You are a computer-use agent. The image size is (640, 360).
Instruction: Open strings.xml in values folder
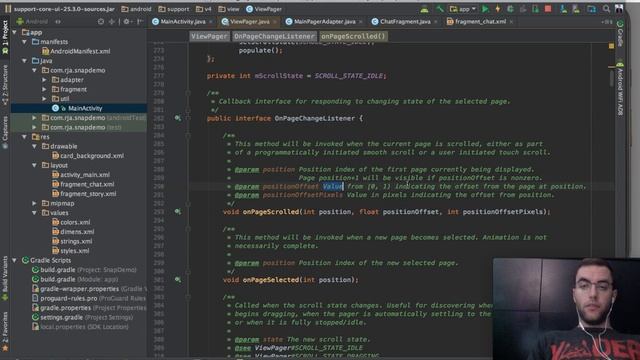(x=71, y=241)
